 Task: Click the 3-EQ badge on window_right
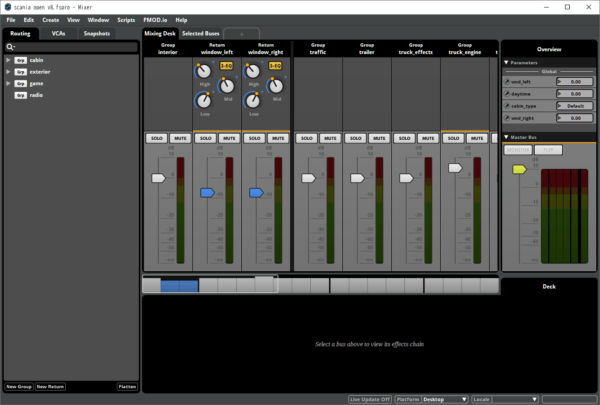275,66
